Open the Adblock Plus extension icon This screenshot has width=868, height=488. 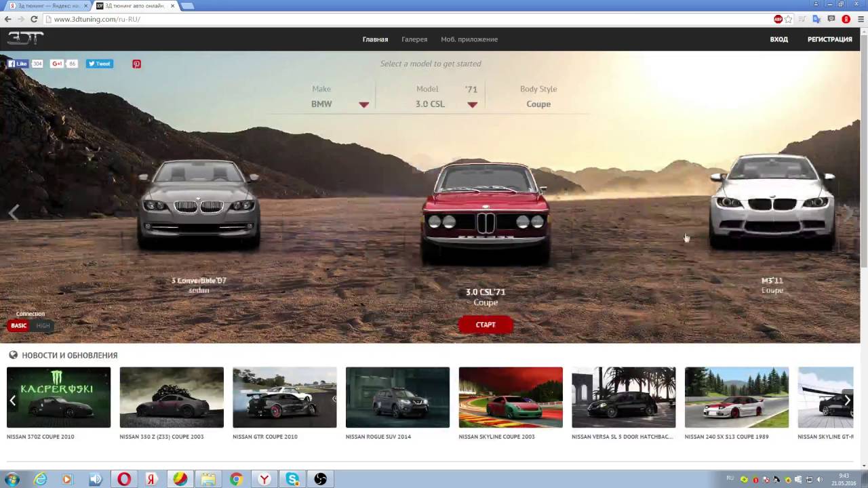point(778,19)
